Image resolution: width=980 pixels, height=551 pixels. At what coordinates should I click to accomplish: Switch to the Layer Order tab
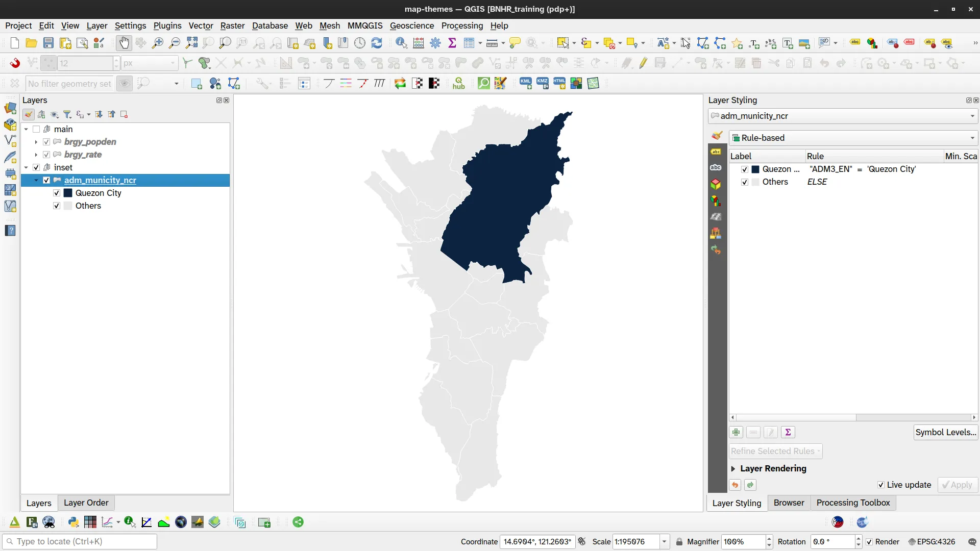[86, 503]
